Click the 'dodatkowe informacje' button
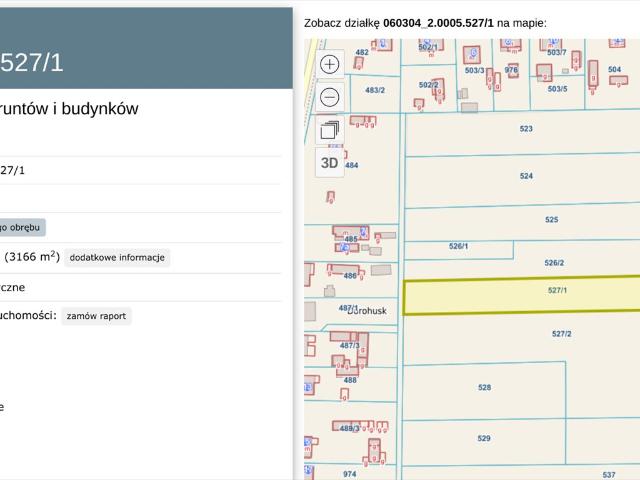The height and width of the screenshot is (480, 640). pos(117,258)
